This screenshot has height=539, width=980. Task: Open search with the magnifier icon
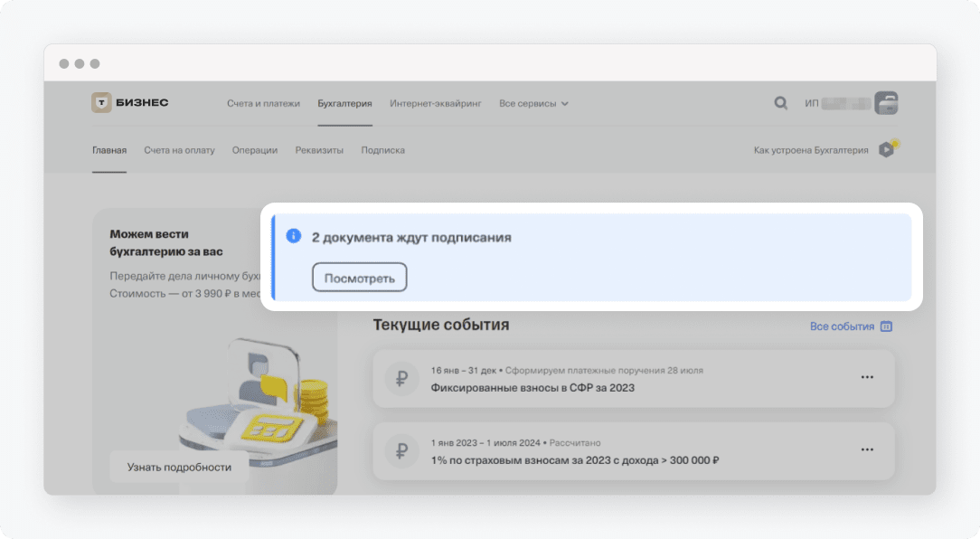tap(780, 103)
